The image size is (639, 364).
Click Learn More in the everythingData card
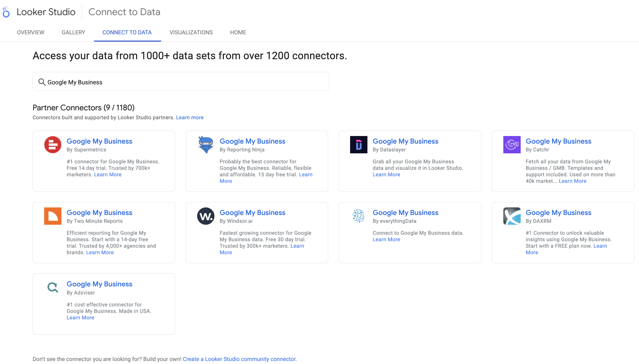(386, 239)
